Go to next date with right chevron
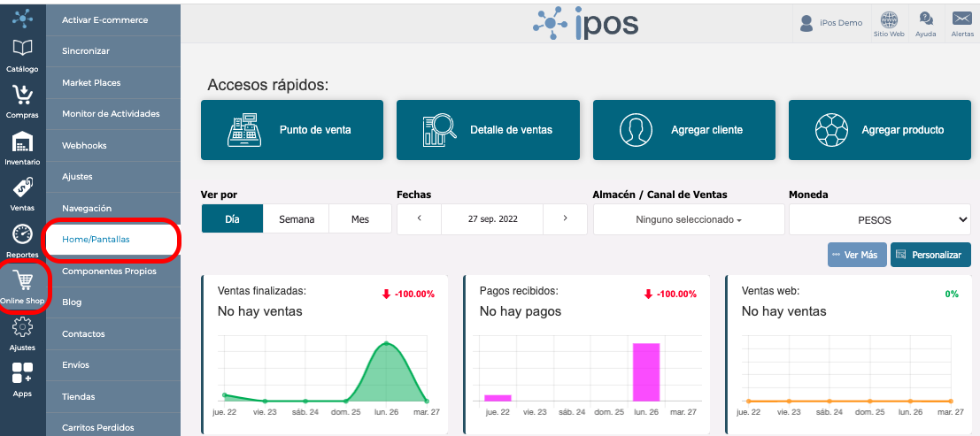 565,219
